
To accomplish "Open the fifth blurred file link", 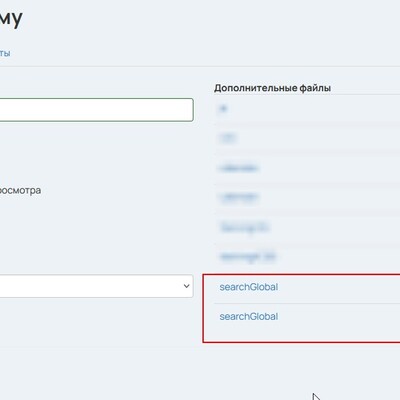I will (244, 227).
